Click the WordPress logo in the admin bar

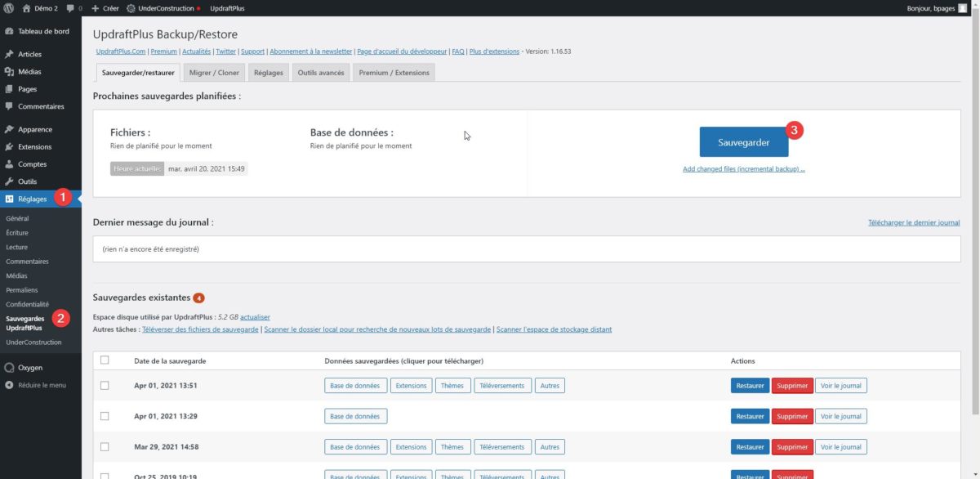coord(8,8)
